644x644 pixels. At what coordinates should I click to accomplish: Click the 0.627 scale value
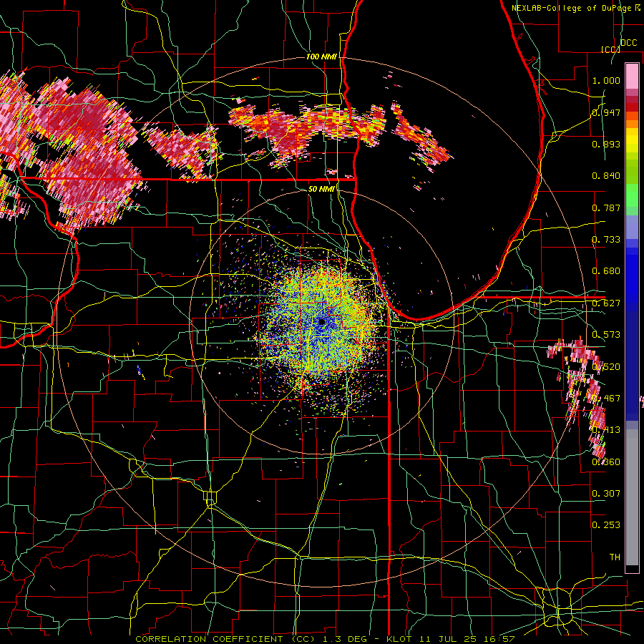606,303
